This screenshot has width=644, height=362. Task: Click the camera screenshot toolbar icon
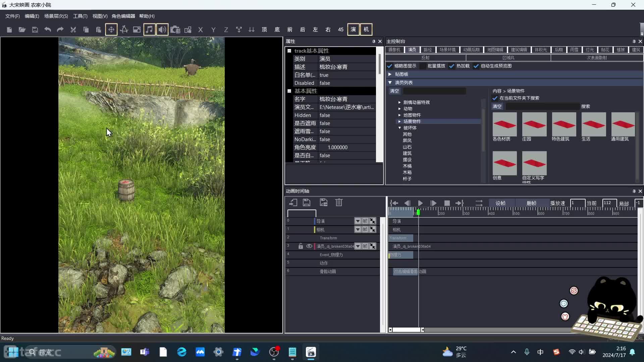pyautogui.click(x=175, y=29)
